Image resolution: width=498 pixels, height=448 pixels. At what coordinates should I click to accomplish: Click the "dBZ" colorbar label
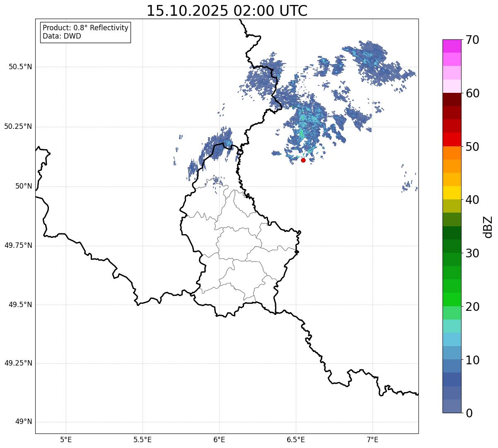click(x=488, y=227)
